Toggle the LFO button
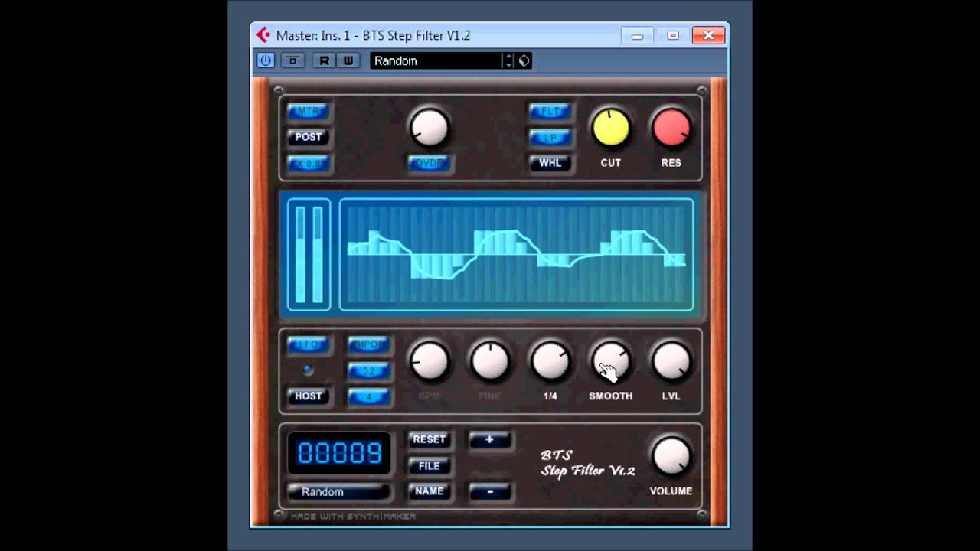980x551 pixels. pos(309,345)
